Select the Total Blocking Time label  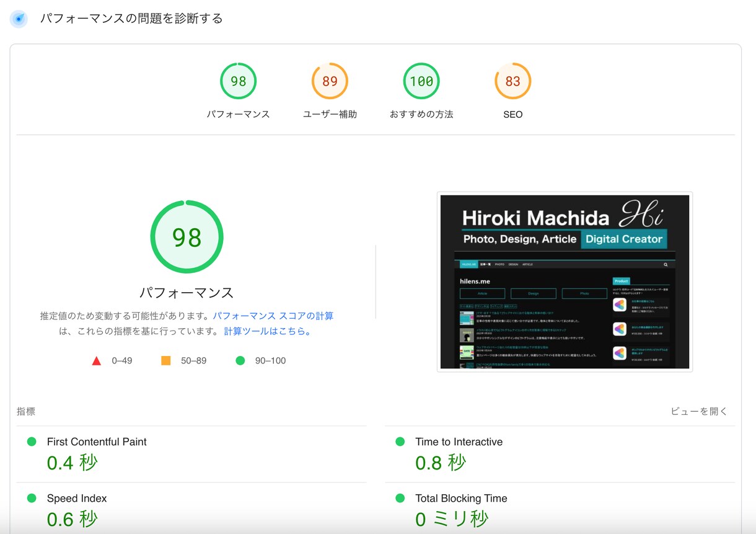tap(461, 498)
